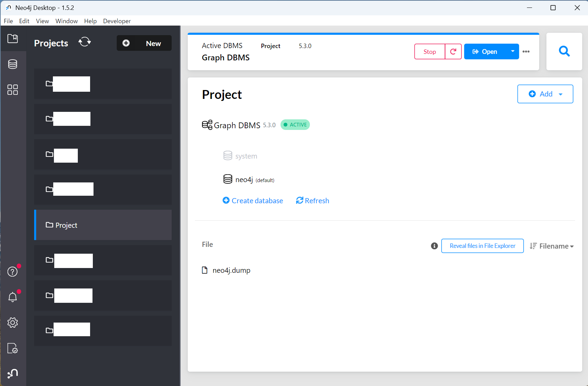Open more options for Graph DBMS
The width and height of the screenshot is (588, 386).
pyautogui.click(x=526, y=51)
